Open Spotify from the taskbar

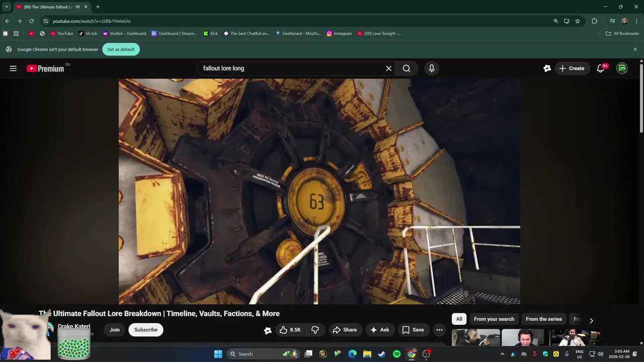point(396,354)
